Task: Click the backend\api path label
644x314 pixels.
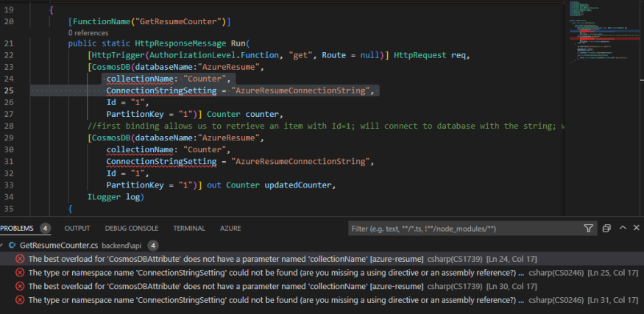Action: click(x=121, y=246)
